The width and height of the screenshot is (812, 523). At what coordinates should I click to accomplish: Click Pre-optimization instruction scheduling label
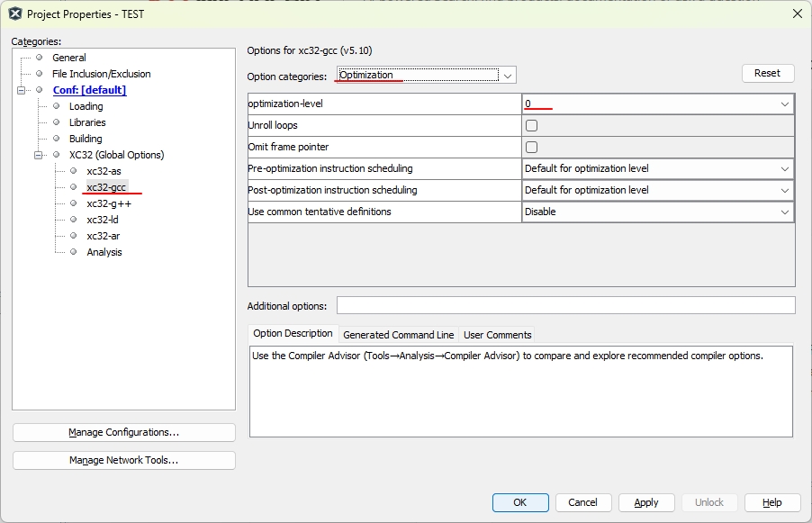[330, 169]
